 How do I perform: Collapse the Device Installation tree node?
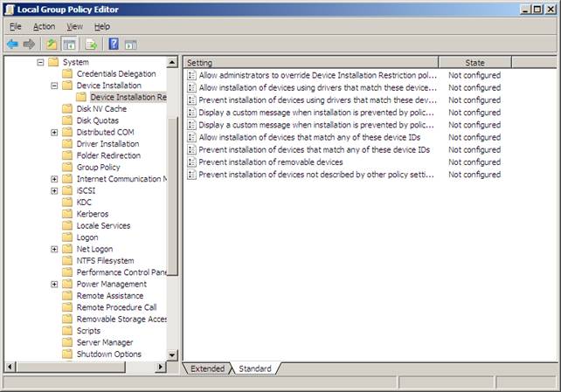point(54,86)
